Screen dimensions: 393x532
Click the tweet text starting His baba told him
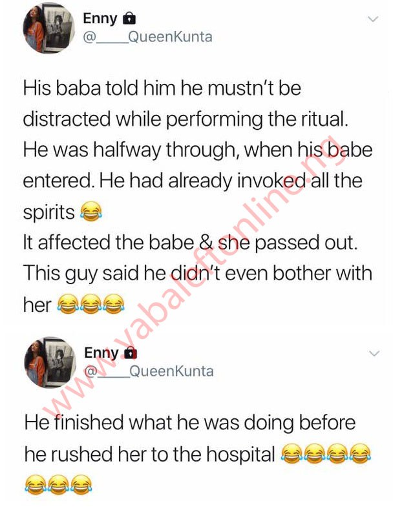pyautogui.click(x=198, y=196)
